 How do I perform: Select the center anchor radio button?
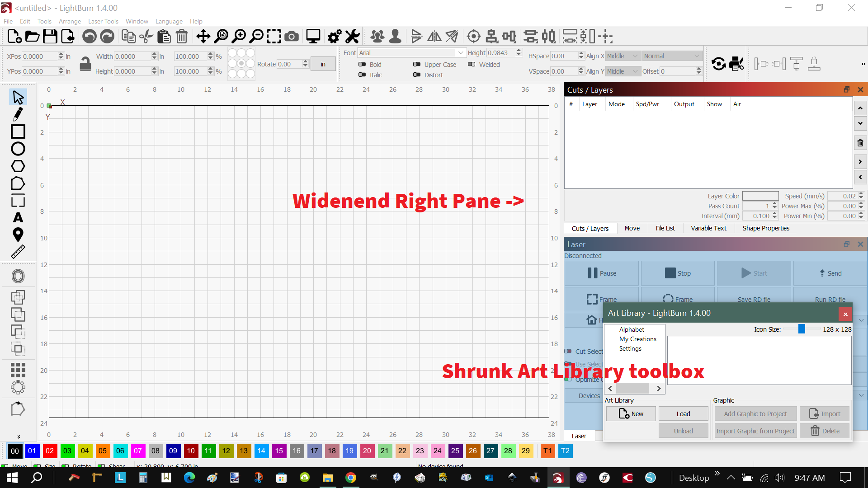pos(241,63)
